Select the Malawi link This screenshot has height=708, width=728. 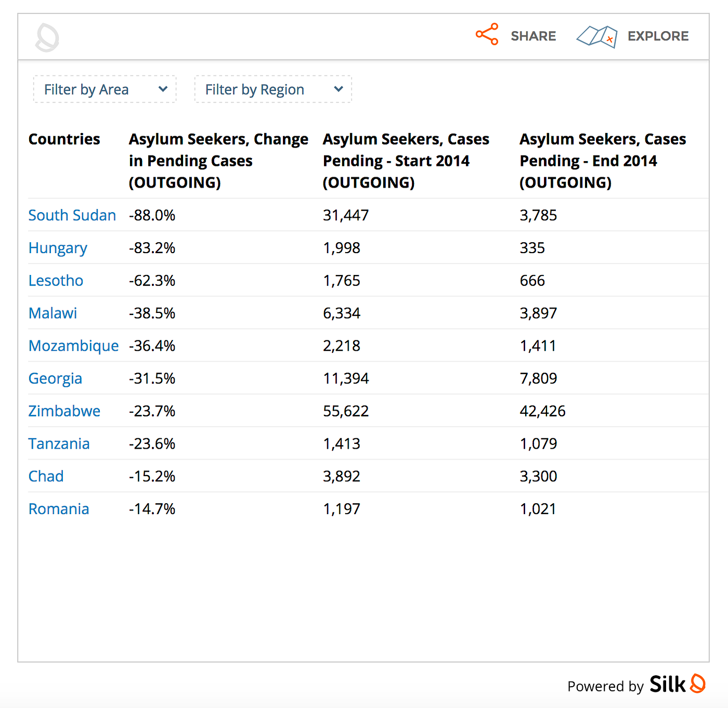(53, 313)
